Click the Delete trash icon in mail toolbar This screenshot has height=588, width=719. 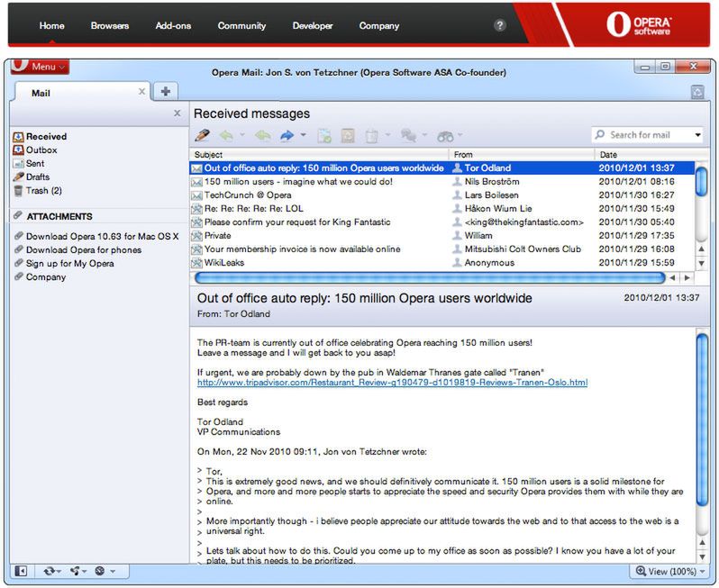click(372, 136)
